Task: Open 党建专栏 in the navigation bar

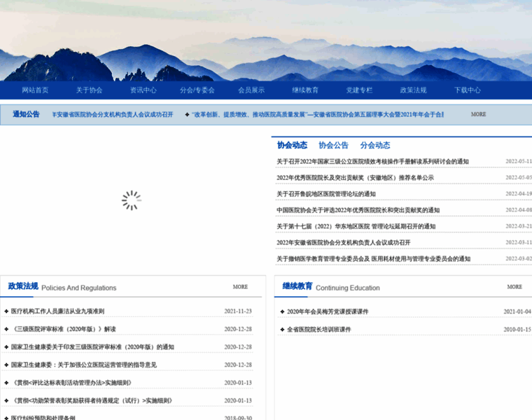Action: point(359,90)
